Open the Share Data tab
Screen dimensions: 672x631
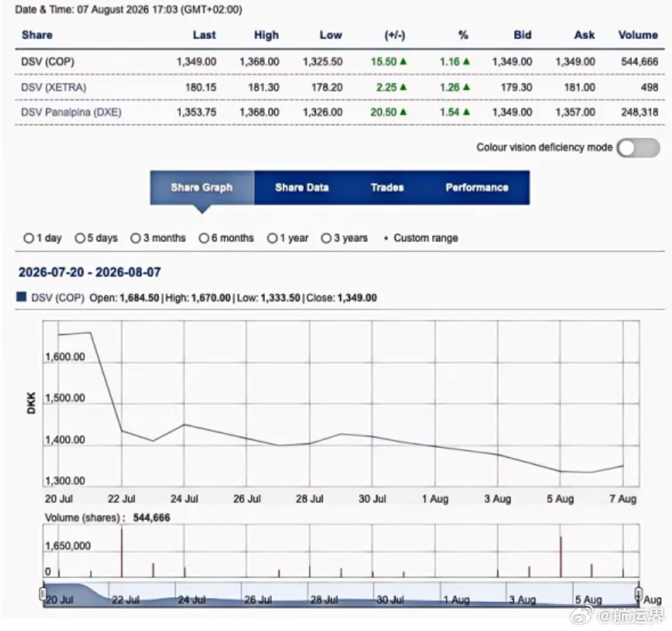[x=301, y=188]
